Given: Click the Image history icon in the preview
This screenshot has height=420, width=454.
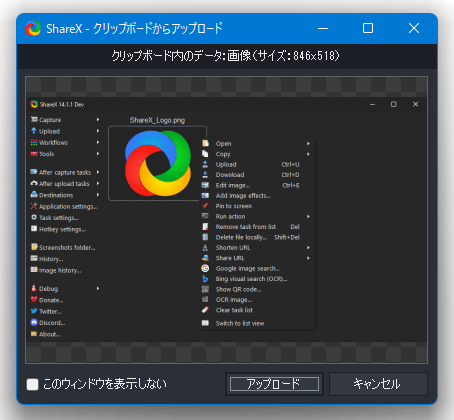Looking at the screenshot, I should pos(34,270).
